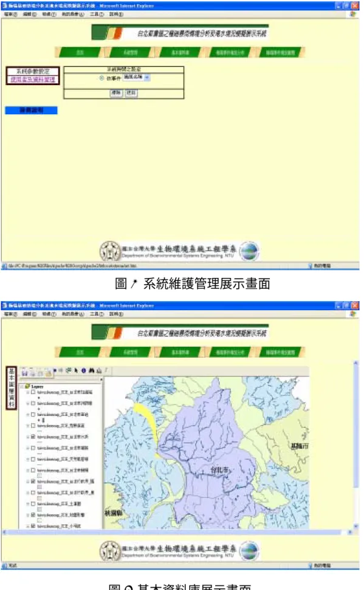
Task: Open 我的最愛(A) menu in upper window
Action: 73,15
